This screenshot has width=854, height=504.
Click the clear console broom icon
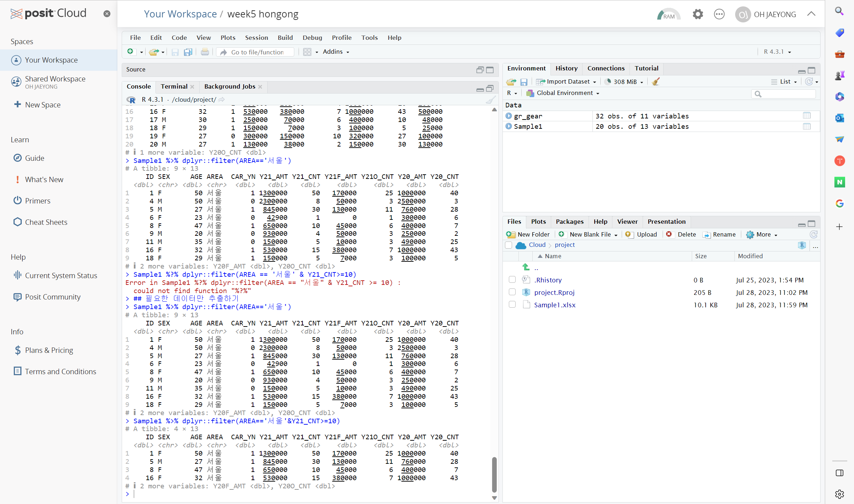pyautogui.click(x=491, y=100)
